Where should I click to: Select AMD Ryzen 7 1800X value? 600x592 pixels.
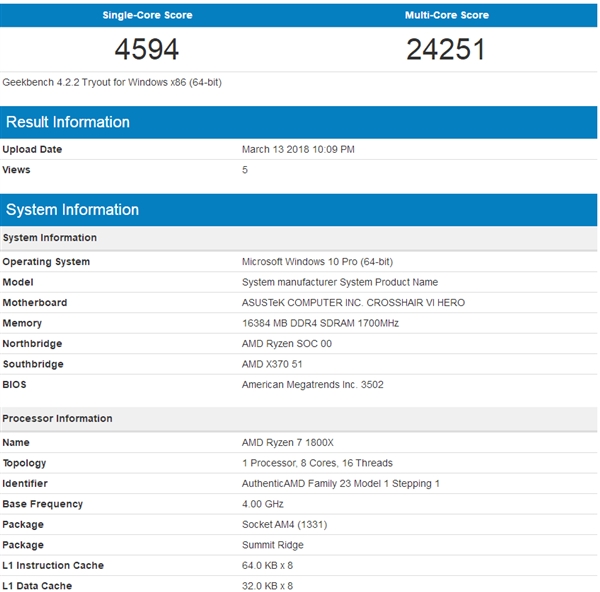click(x=288, y=442)
